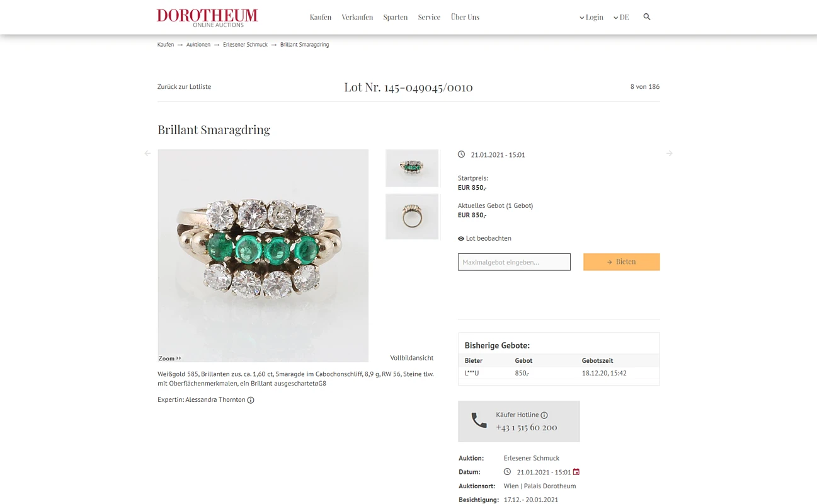817x504 pixels.
Task: Click info icon next to Käufer Hotline
Action: click(544, 415)
